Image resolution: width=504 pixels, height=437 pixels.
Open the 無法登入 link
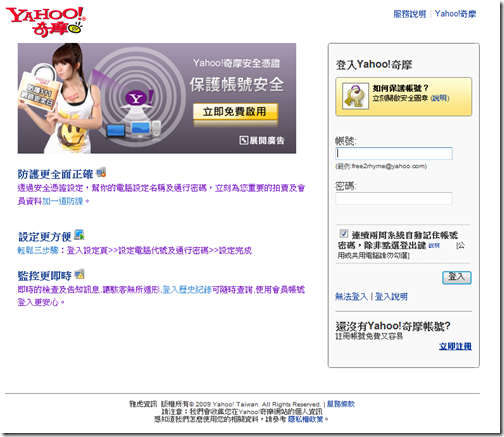click(x=351, y=296)
